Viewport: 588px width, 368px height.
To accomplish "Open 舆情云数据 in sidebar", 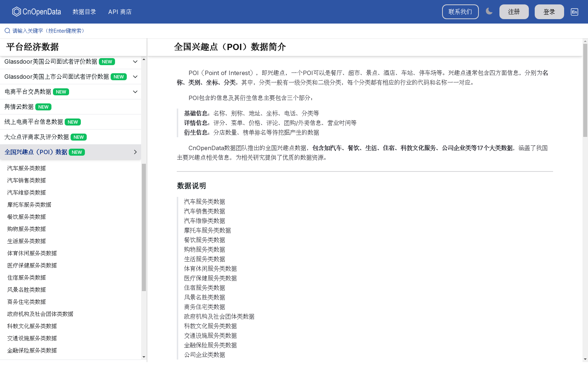I will coord(19,107).
